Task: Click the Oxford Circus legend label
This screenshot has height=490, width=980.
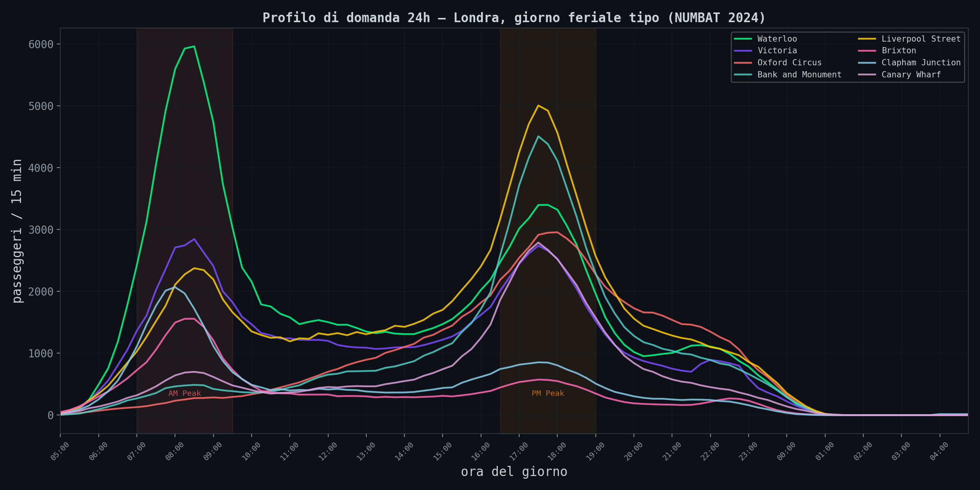Action: pos(789,63)
